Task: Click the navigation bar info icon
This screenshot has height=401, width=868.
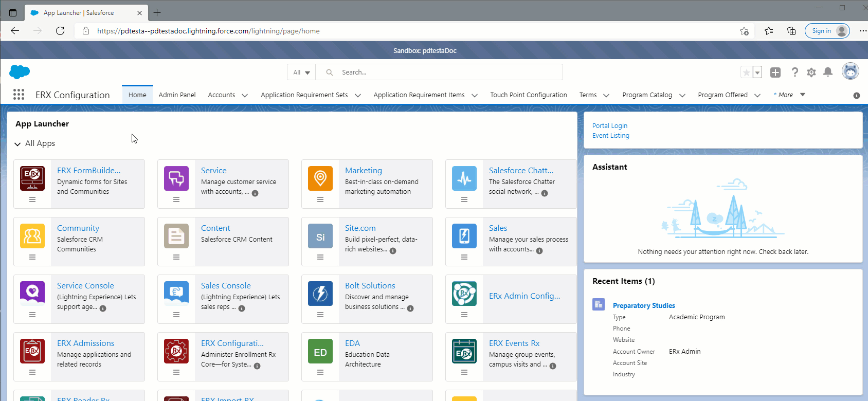Action: coord(857,96)
